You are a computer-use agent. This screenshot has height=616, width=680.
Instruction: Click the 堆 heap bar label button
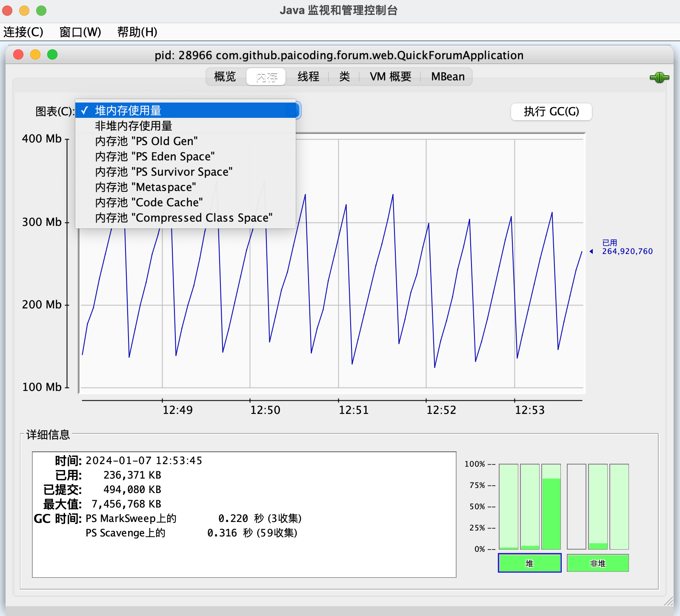(529, 563)
